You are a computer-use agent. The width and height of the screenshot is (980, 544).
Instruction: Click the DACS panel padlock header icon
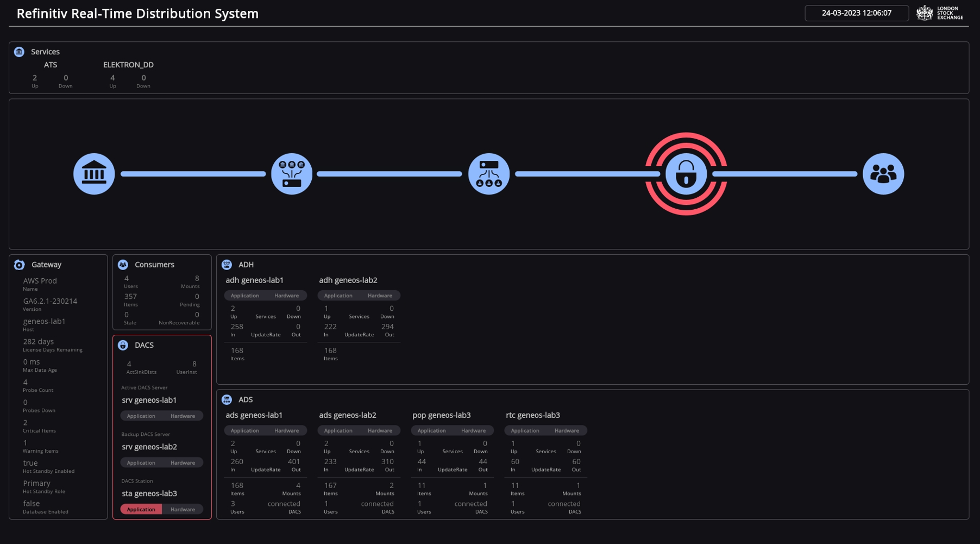pyautogui.click(x=123, y=345)
